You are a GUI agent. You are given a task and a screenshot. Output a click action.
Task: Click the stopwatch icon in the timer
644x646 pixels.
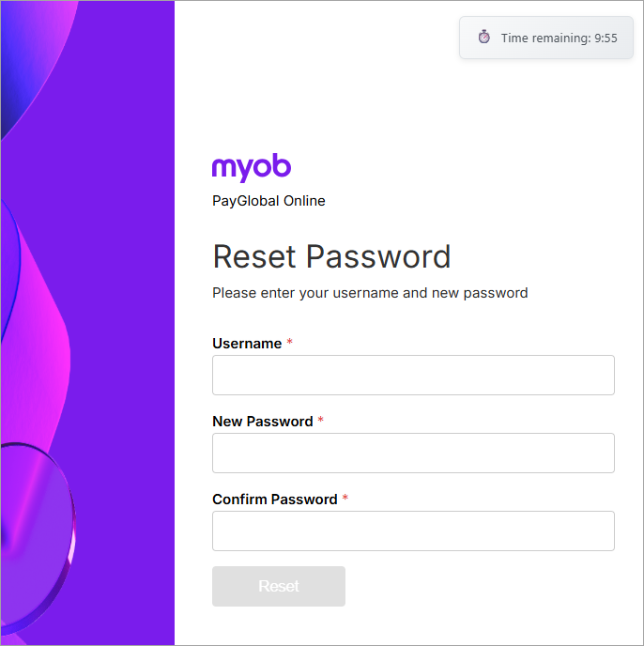click(483, 38)
